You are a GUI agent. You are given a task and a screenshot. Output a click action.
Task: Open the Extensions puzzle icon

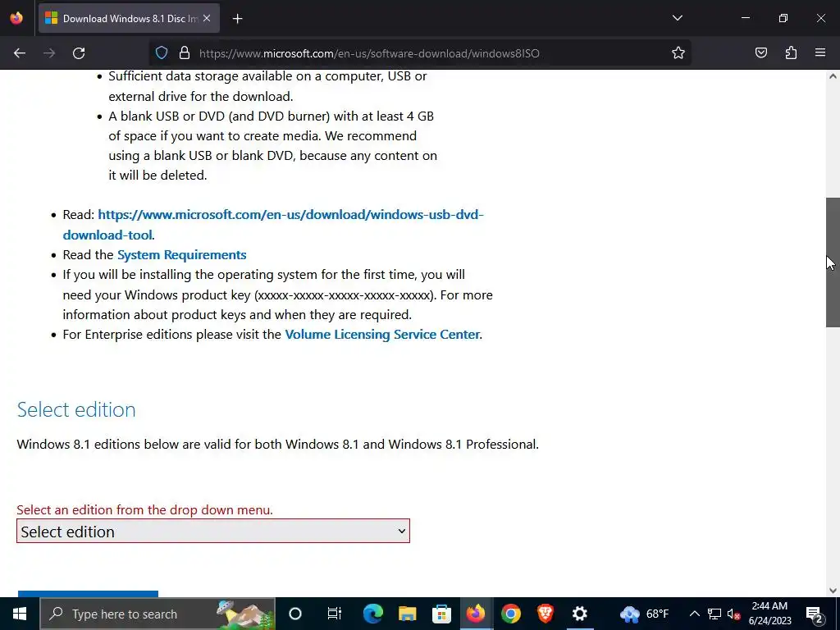point(791,53)
